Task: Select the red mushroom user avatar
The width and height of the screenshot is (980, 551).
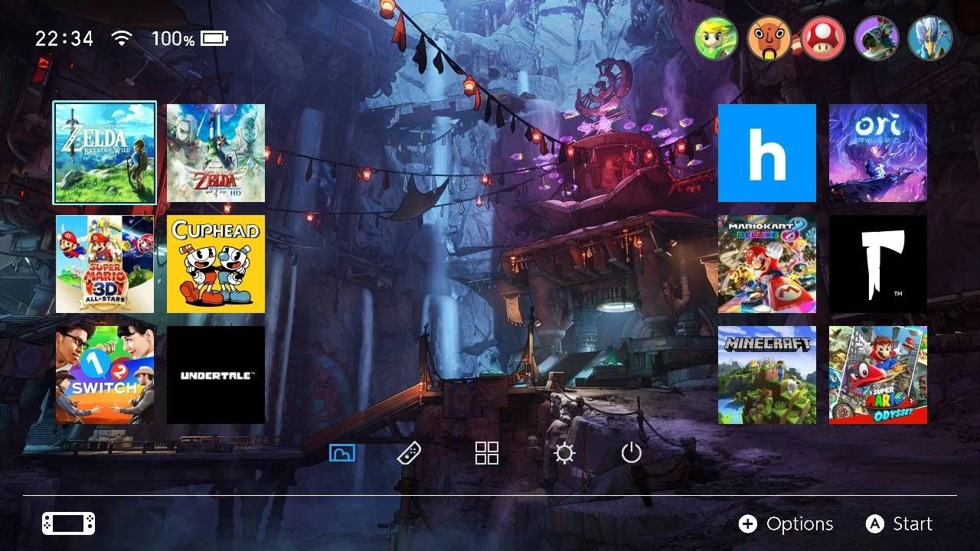Action: 823,38
